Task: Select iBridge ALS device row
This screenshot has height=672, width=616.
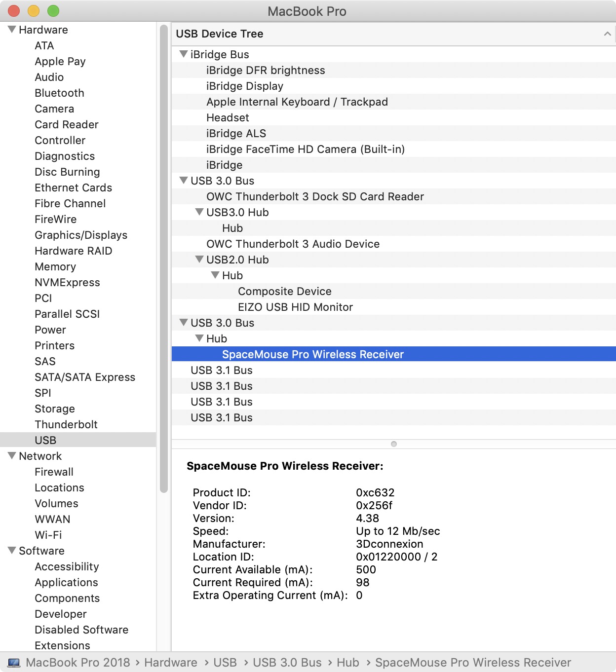Action: tap(393, 133)
